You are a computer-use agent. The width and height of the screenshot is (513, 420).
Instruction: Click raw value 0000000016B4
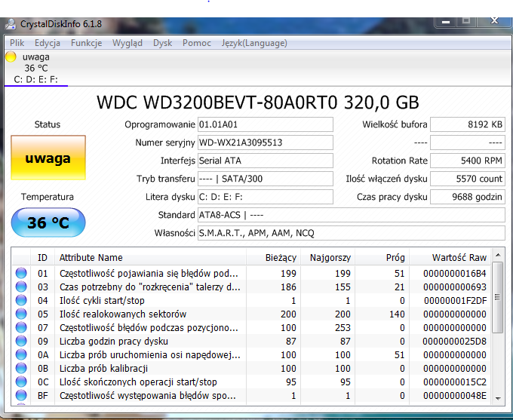[x=455, y=274]
